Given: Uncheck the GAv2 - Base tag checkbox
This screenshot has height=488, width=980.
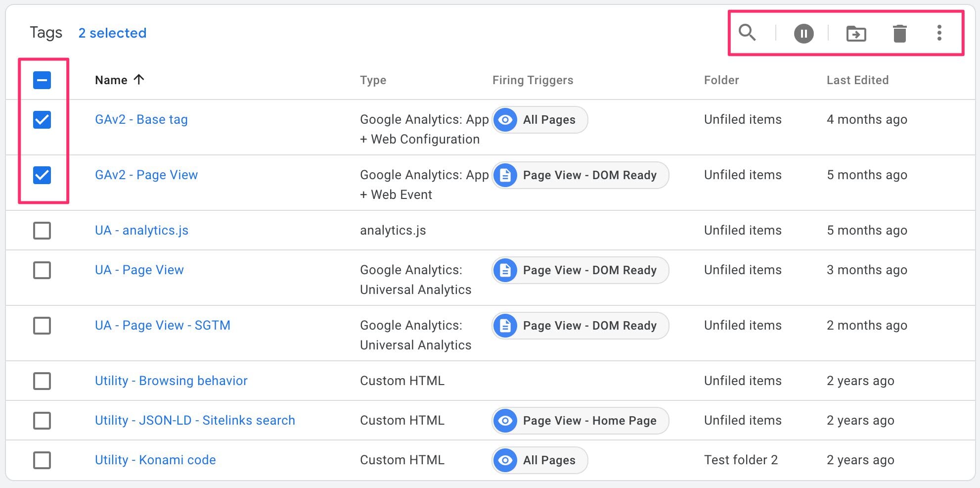Looking at the screenshot, I should pyautogui.click(x=42, y=120).
